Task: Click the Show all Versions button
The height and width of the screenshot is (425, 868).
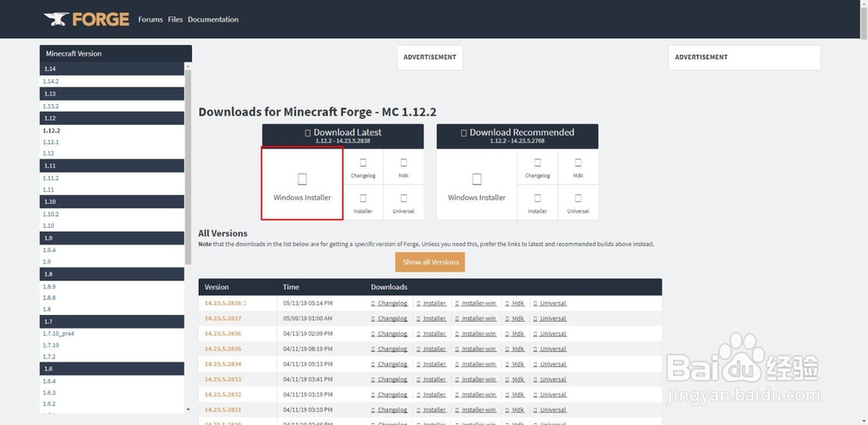Action: 431,262
